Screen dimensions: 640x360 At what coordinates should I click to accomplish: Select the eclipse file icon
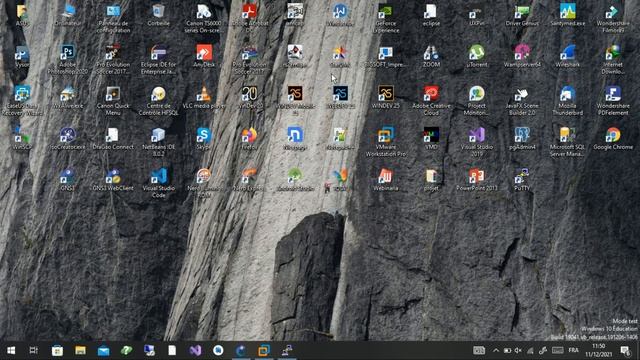pos(431,16)
